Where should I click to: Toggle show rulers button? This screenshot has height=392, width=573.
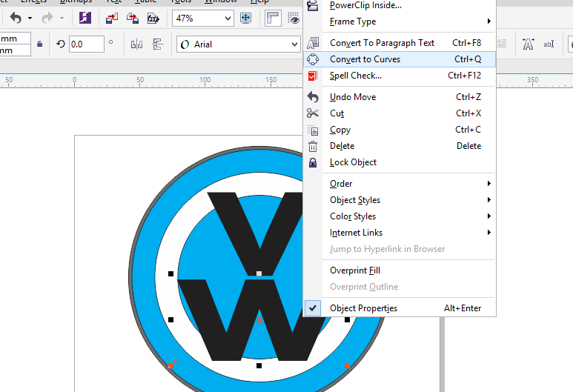click(x=273, y=19)
